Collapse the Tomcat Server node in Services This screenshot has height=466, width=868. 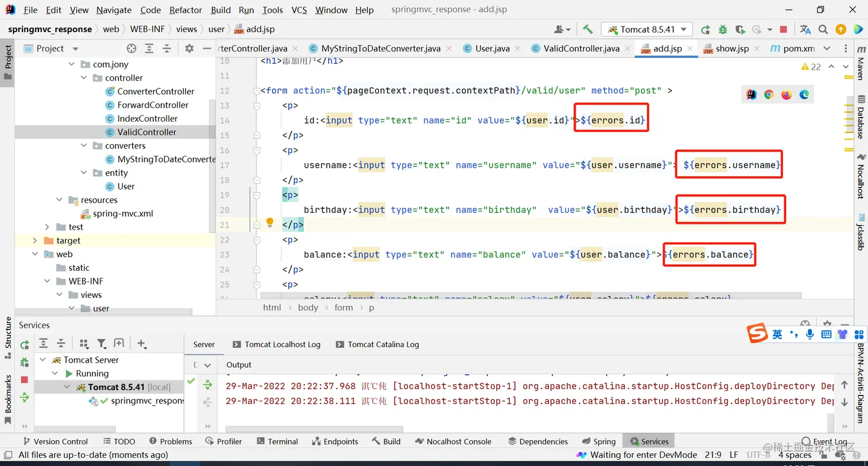pos(42,360)
